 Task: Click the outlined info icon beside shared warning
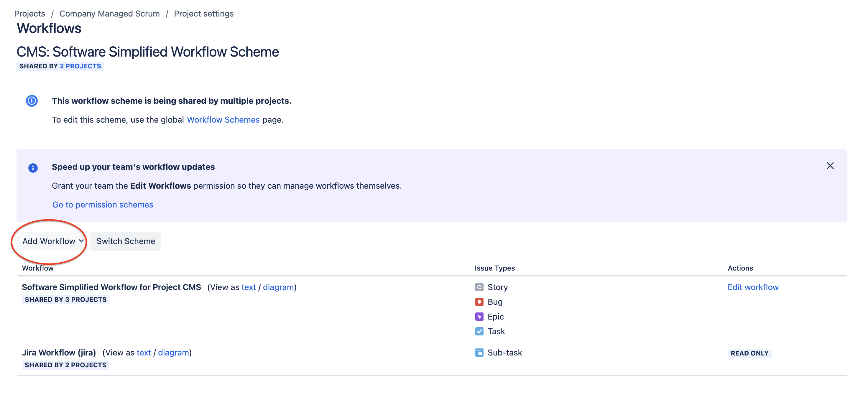pos(32,101)
